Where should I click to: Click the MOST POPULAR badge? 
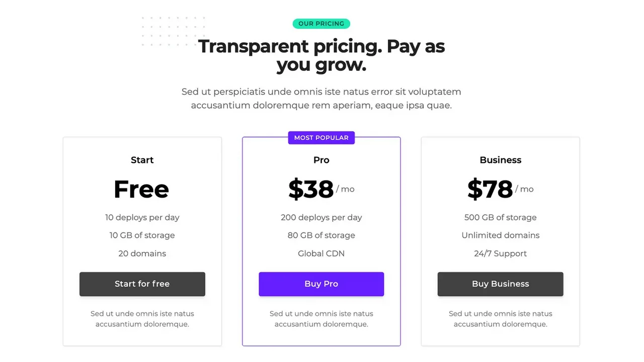321,137
